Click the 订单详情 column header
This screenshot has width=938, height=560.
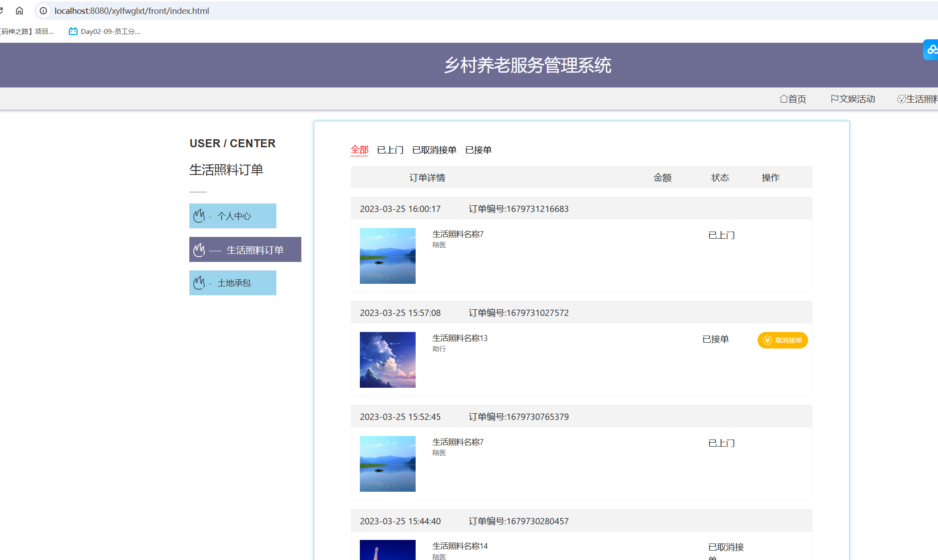tap(427, 178)
